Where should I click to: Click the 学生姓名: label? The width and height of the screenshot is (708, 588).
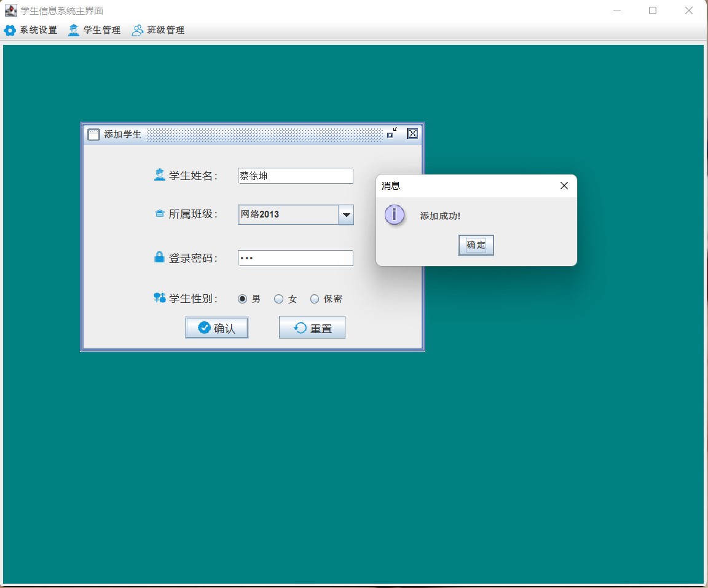point(193,176)
